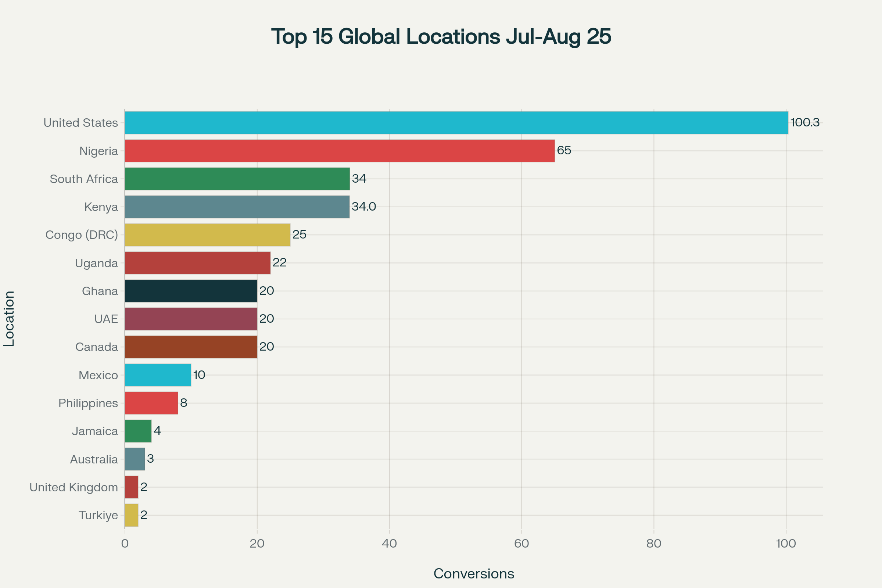Click the chart title Top 15 Global Locations

point(441,37)
